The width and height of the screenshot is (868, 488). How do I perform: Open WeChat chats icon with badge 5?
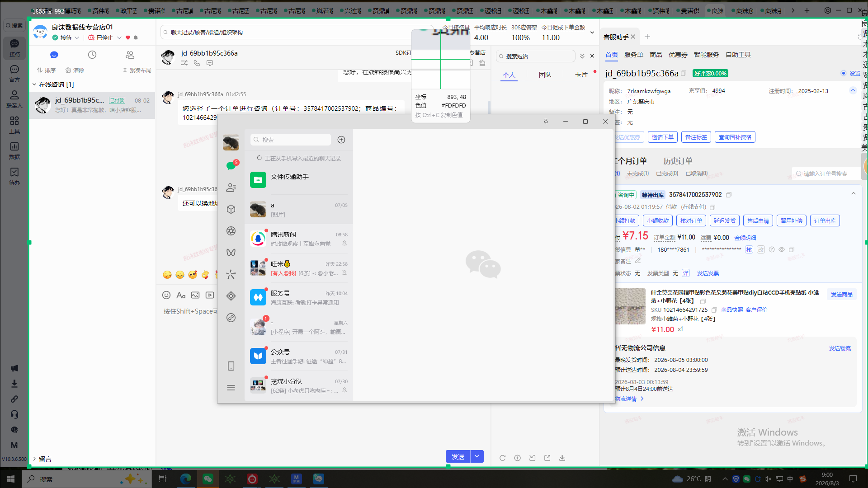coord(231,165)
